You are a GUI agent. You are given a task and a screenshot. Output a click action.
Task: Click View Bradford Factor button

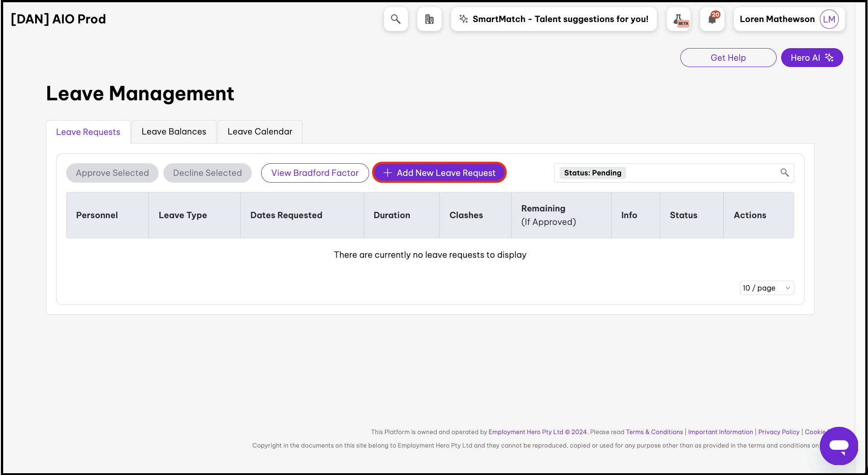tap(315, 173)
